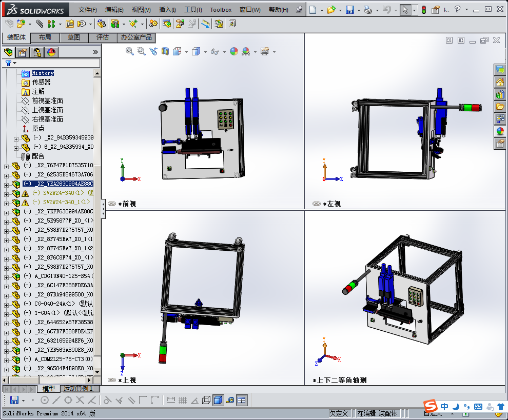The width and height of the screenshot is (508, 420).
Task: Click the Apply Scene icon
Action: point(246,51)
